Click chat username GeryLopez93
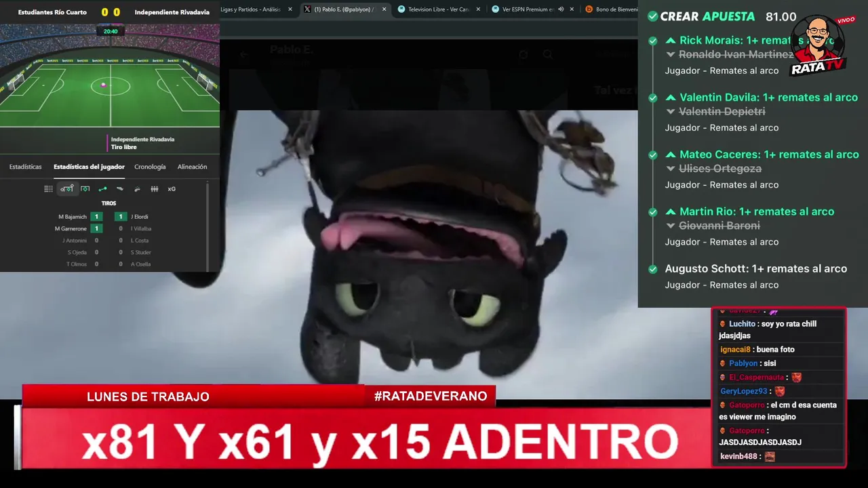The width and height of the screenshot is (868, 488). click(744, 391)
